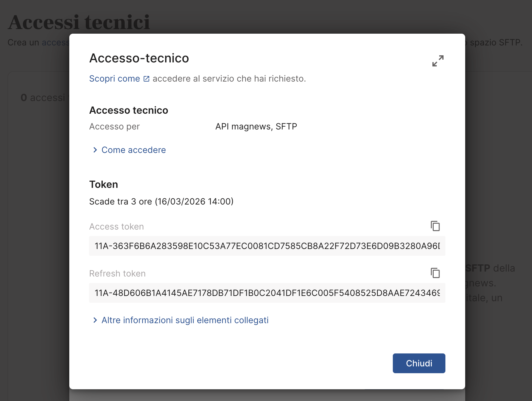Click the API magnews, SFTP value
This screenshot has height=401, width=532.
(256, 127)
